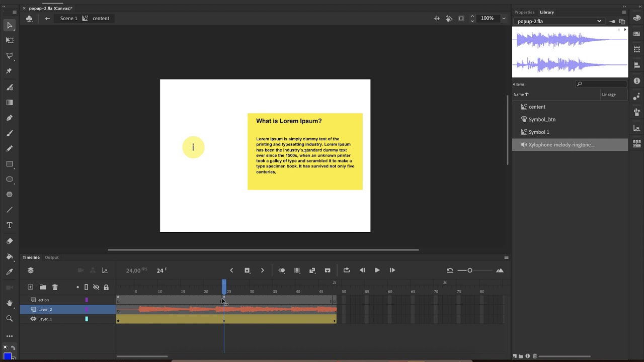Image resolution: width=644 pixels, height=362 pixels.
Task: Delete the selected layer
Action: pyautogui.click(x=55, y=287)
